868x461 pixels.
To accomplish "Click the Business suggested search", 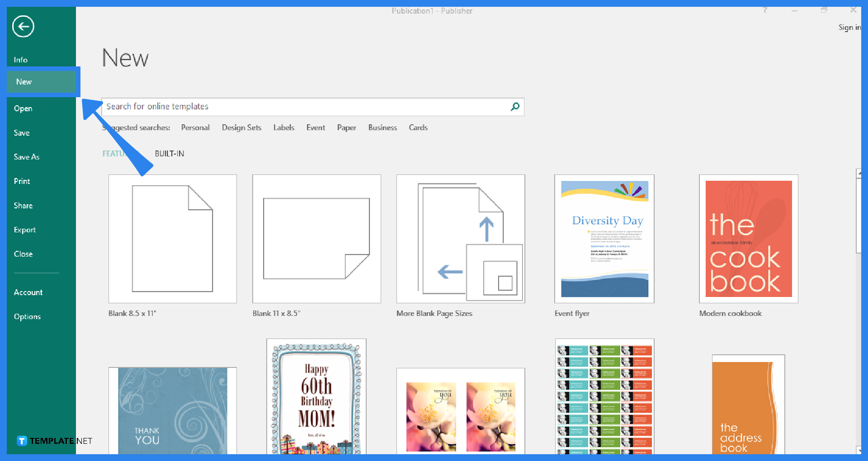I will (x=382, y=127).
